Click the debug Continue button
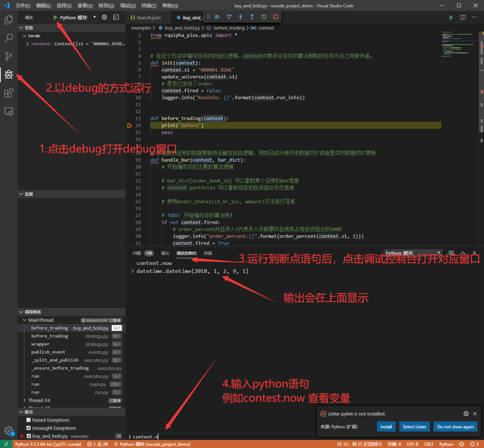This screenshot has height=448, width=484. [x=217, y=17]
